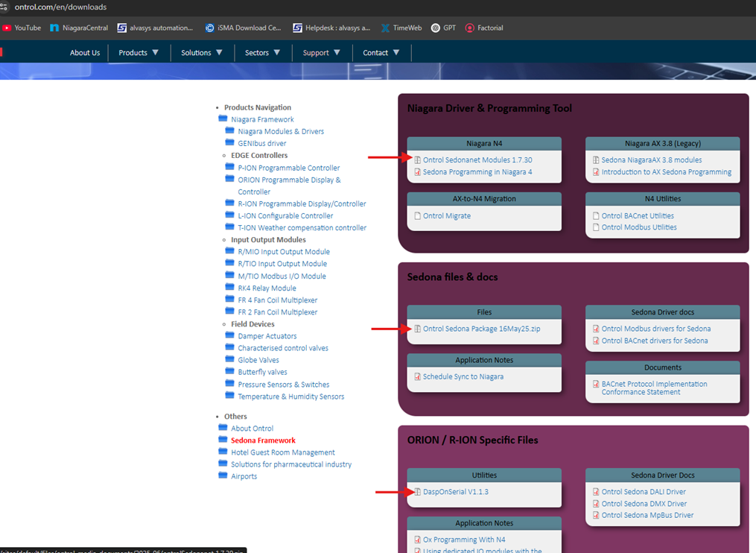Expand the Contact dropdown arrow
Viewport: 756px width, 553px height.
click(x=396, y=53)
